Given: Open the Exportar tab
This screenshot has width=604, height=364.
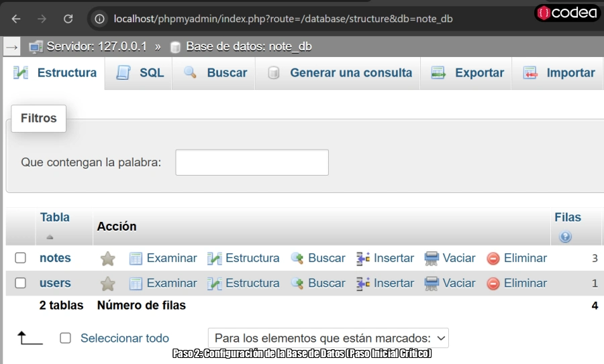Looking at the screenshot, I should pyautogui.click(x=467, y=72).
